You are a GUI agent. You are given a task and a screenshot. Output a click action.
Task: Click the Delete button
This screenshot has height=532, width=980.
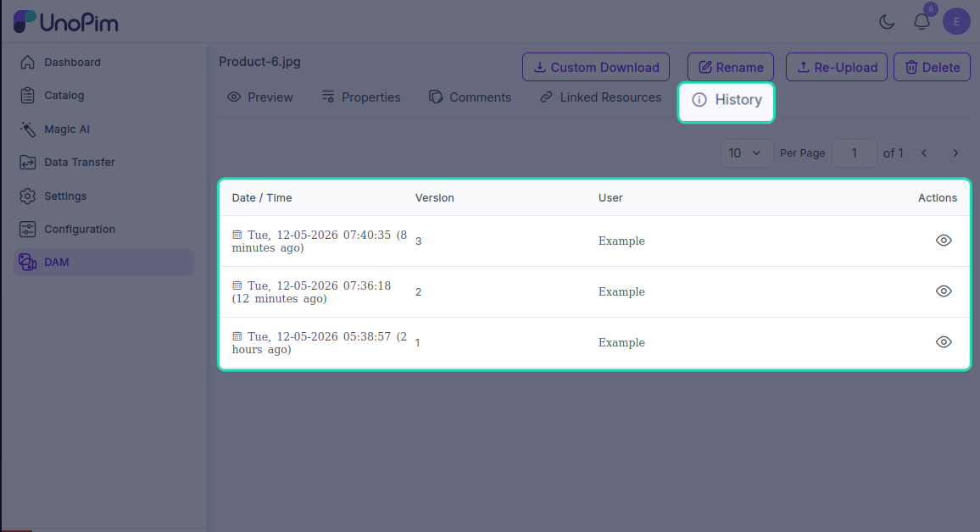[931, 67]
